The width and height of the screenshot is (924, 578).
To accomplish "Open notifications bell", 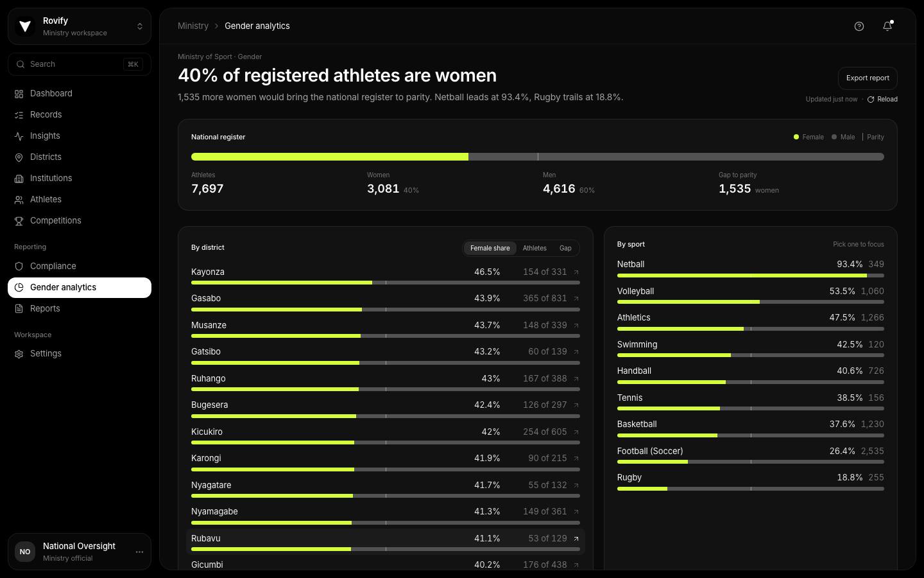I will [887, 26].
